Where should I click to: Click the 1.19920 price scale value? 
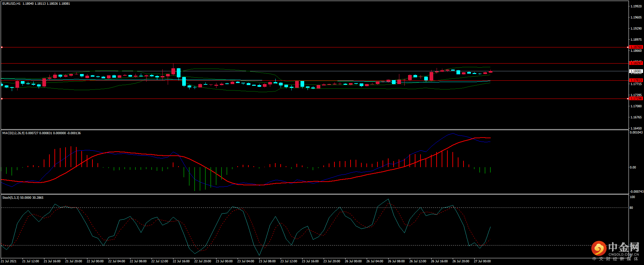click(x=636, y=6)
